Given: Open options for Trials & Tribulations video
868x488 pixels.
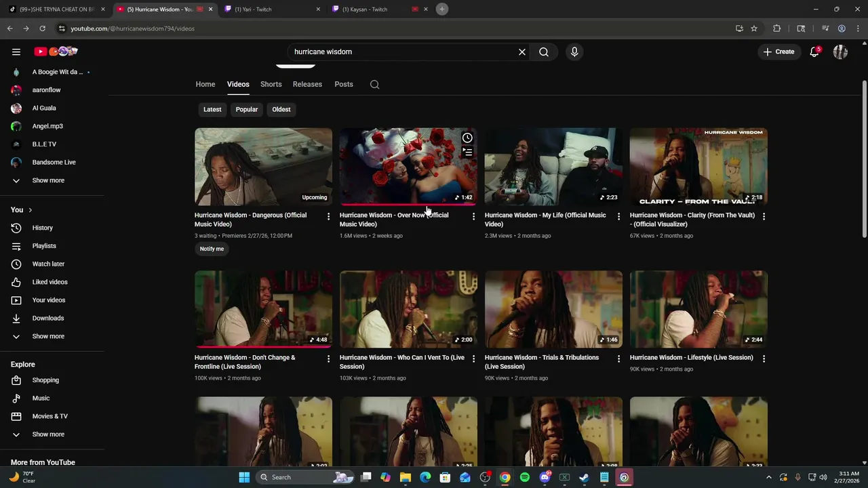Looking at the screenshot, I should pyautogui.click(x=618, y=359).
